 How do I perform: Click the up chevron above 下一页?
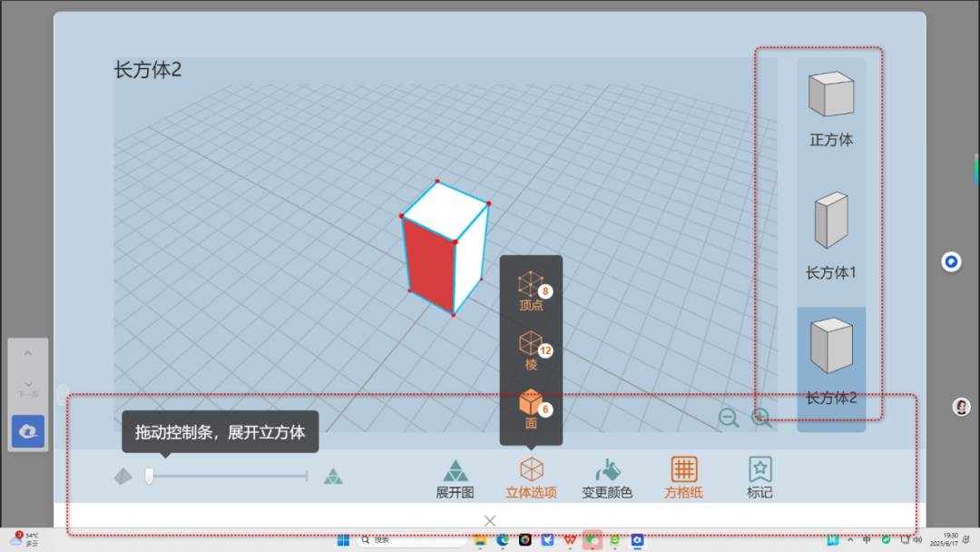click(x=27, y=352)
